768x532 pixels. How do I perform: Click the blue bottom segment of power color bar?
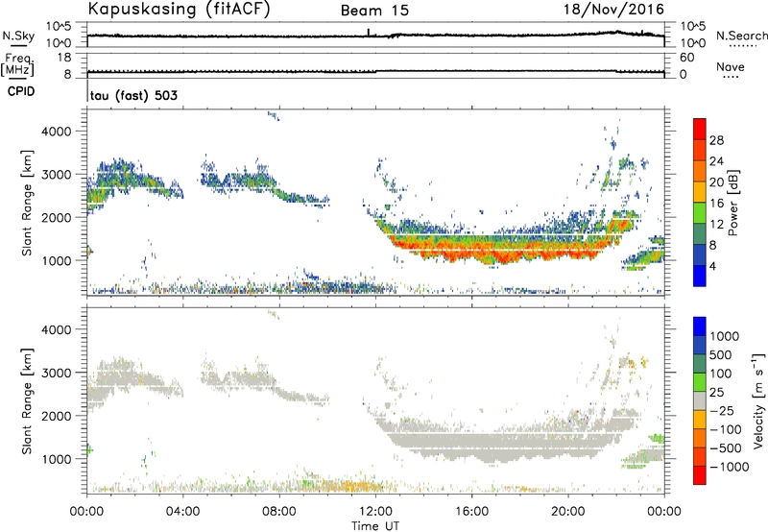[x=700, y=276]
